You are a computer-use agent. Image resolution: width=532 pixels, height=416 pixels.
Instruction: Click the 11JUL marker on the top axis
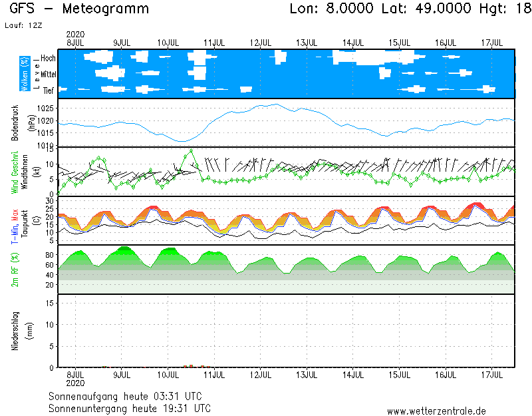tap(213, 43)
